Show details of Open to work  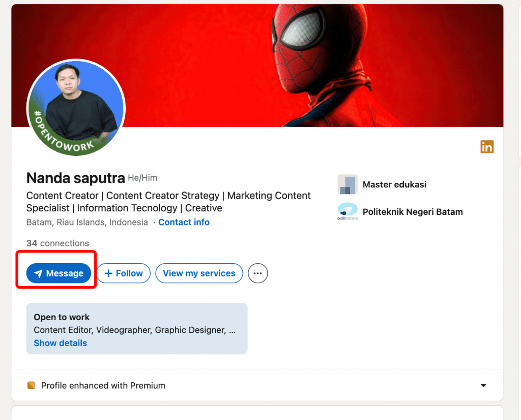pyautogui.click(x=60, y=343)
